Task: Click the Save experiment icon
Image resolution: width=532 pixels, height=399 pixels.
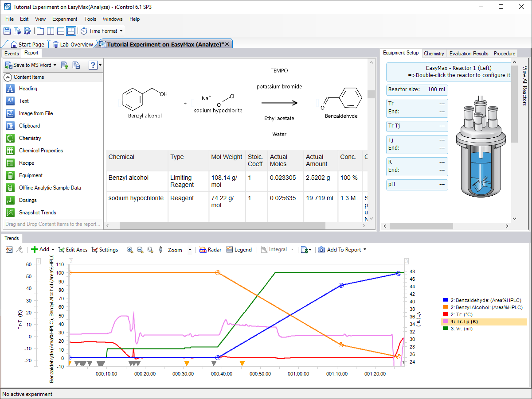Action: [x=7, y=31]
